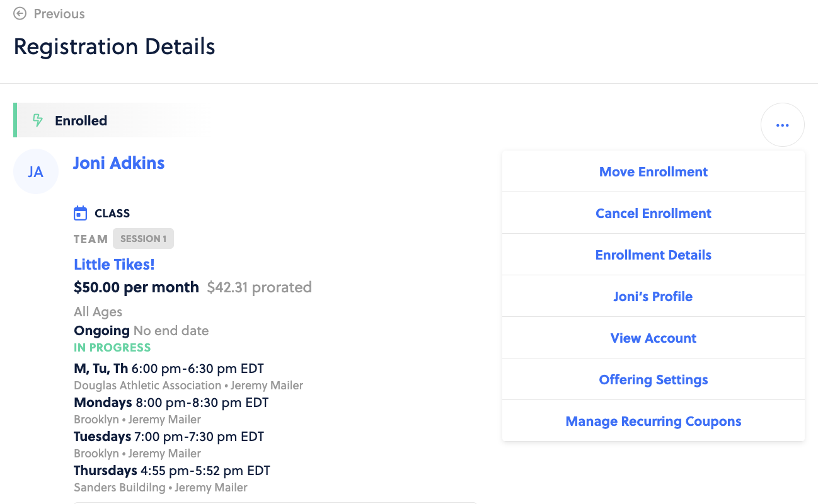Click the back arrow circle icon

coord(20,13)
